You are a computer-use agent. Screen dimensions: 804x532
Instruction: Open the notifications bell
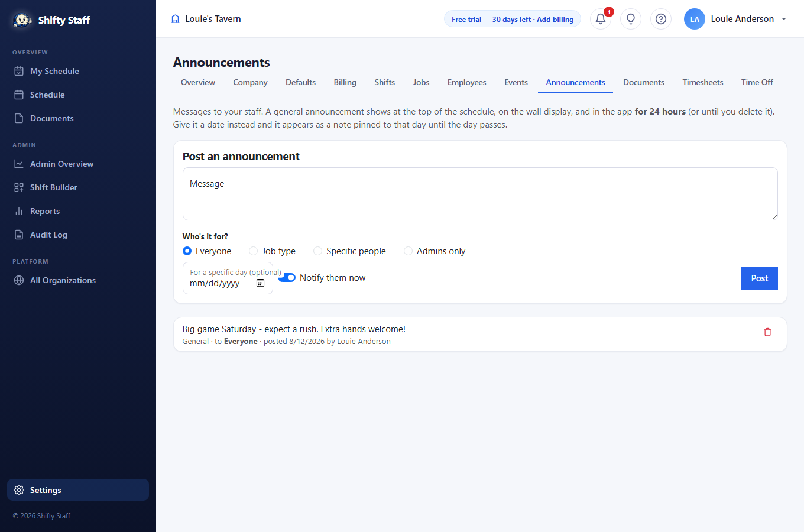(601, 19)
